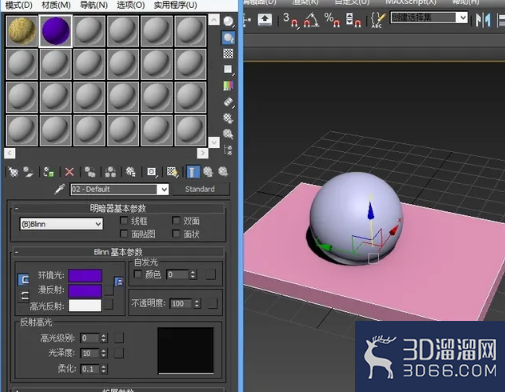The width and height of the screenshot is (505, 392).
Task: Click the Sample Type sphere icon
Action: [228, 22]
